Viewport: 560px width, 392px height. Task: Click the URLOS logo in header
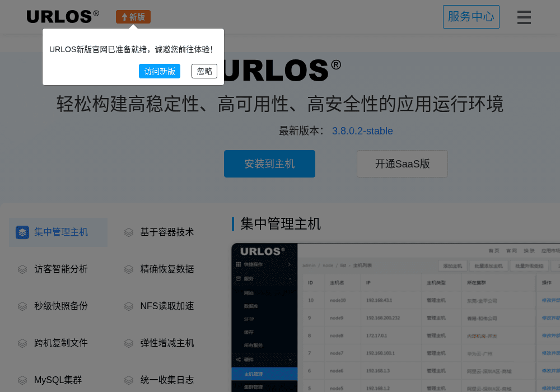point(63,17)
